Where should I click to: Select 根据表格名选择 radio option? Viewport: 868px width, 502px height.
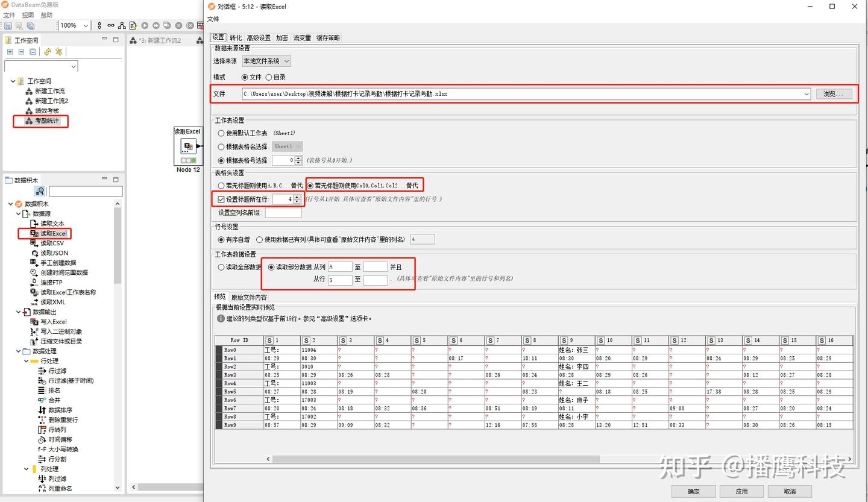click(221, 146)
